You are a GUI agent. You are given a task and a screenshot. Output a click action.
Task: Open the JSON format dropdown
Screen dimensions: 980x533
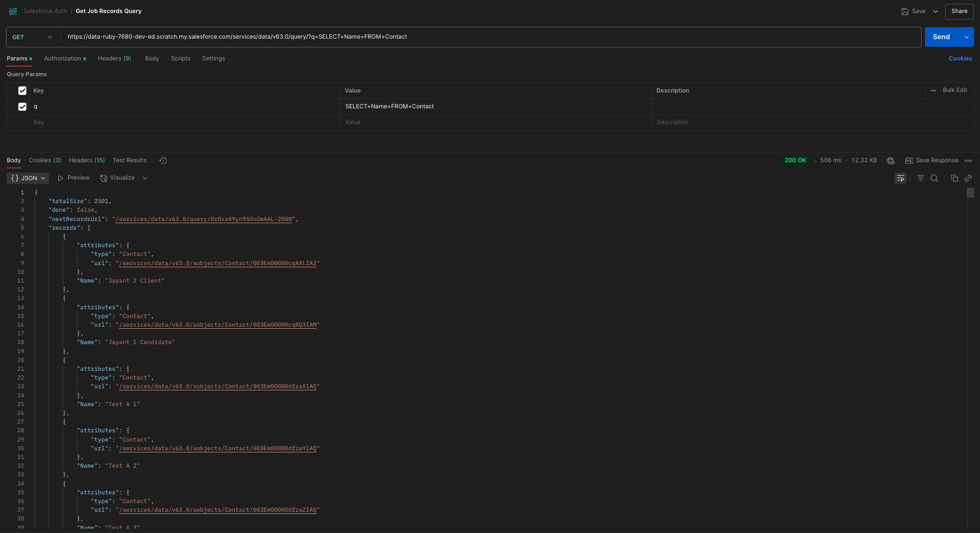coord(28,178)
